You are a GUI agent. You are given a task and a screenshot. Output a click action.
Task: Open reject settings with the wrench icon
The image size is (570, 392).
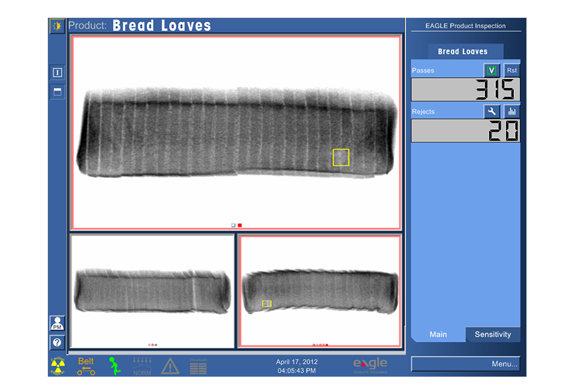[492, 111]
